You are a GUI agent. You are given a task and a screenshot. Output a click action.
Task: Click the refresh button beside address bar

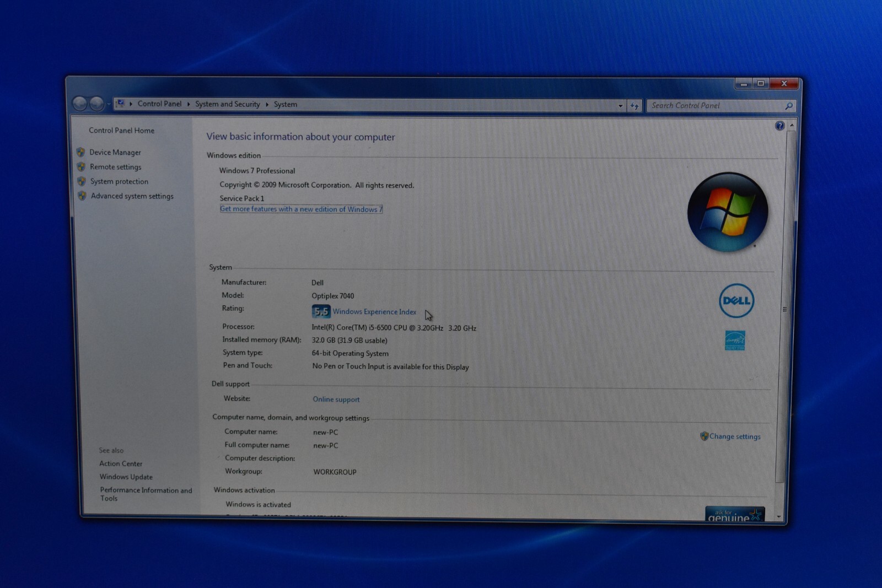coord(634,106)
